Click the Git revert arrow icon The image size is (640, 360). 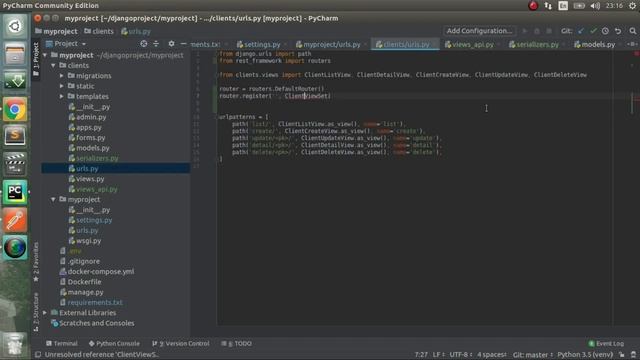point(618,31)
